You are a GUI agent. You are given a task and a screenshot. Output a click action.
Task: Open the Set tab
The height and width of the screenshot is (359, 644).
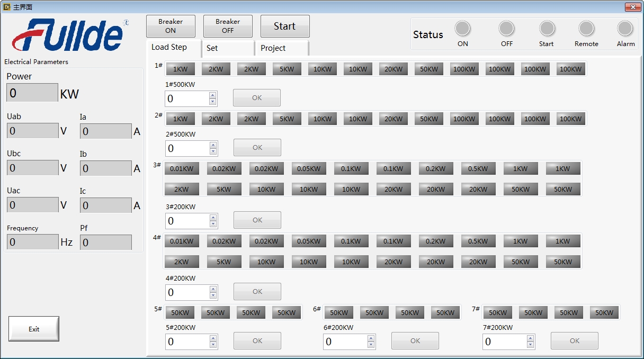pos(228,48)
